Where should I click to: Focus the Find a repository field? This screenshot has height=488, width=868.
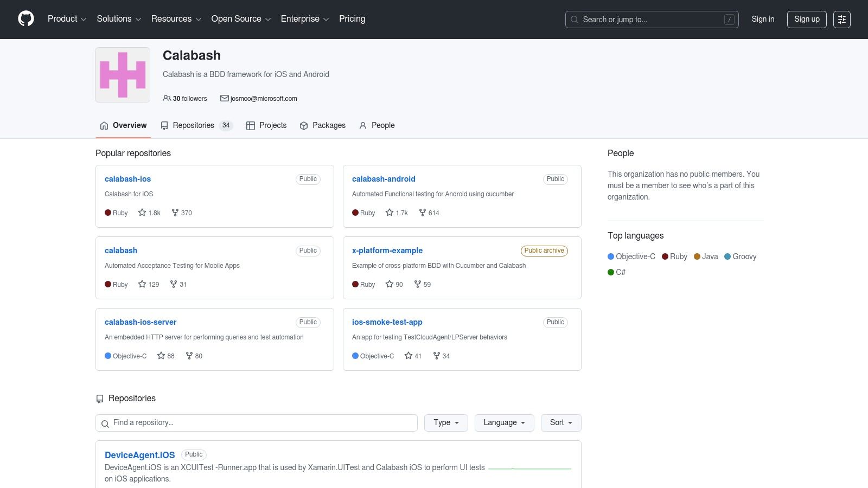pos(257,423)
